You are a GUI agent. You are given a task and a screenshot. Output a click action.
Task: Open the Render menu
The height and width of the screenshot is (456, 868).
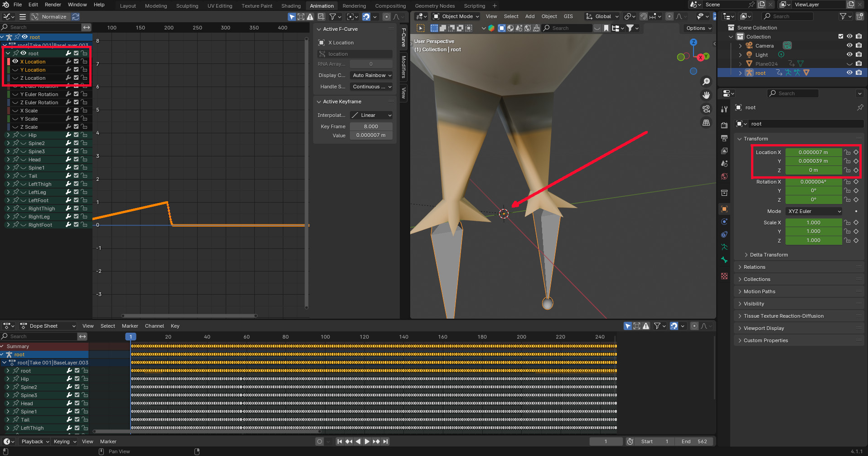53,5
